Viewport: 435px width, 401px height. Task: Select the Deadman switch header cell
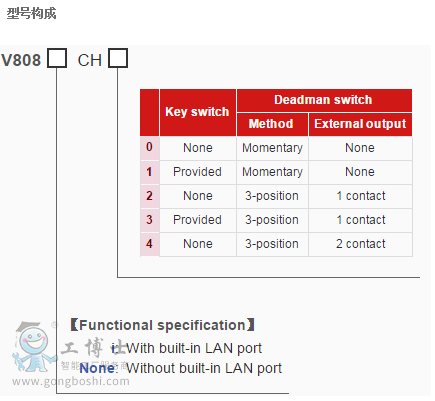(324, 100)
